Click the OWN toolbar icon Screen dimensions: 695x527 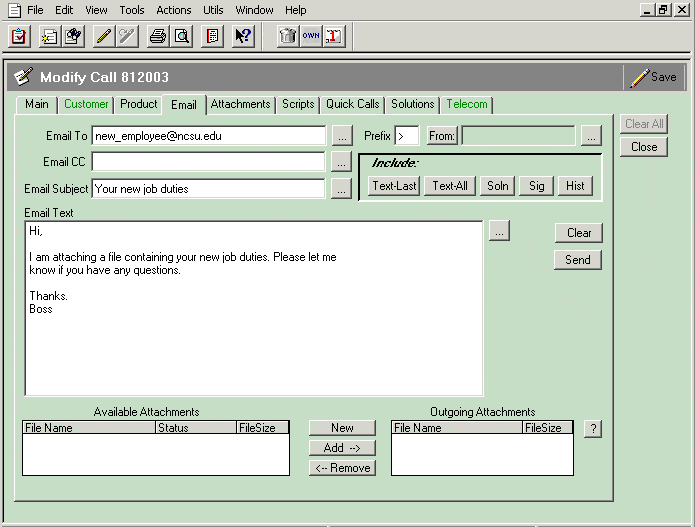point(310,36)
